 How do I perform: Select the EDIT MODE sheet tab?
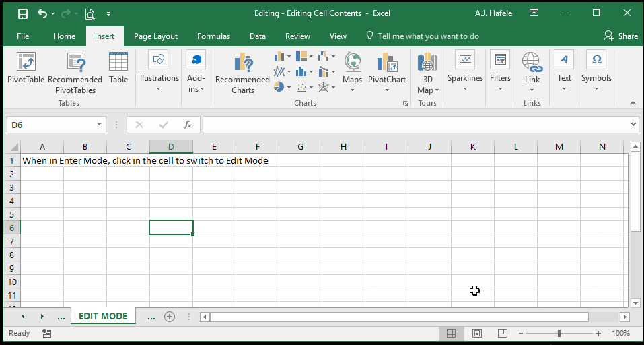point(103,316)
